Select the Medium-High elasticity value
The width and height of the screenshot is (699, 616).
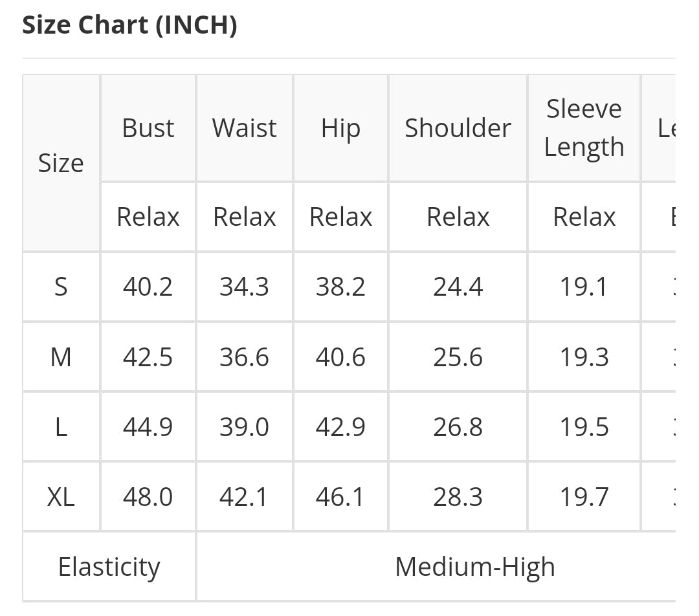[x=474, y=567]
